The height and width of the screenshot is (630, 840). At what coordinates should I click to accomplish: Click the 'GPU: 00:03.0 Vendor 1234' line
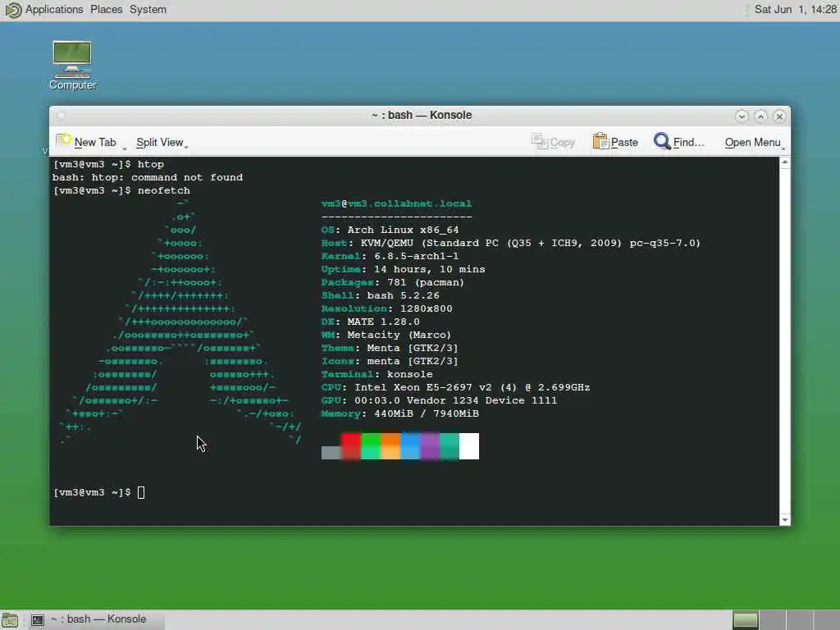pos(440,400)
